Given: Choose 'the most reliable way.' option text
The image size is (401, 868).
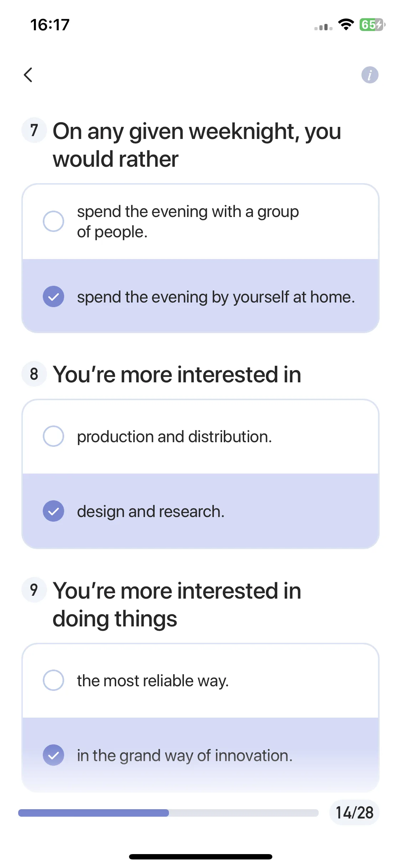Looking at the screenshot, I should [153, 681].
